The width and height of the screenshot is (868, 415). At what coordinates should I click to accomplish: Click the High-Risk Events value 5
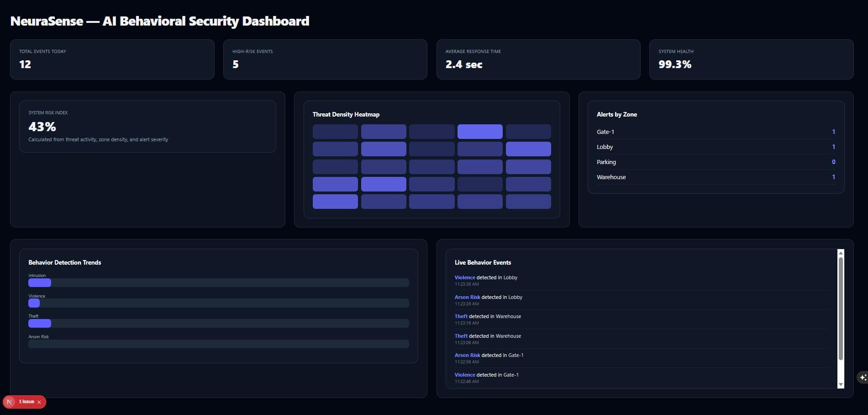click(236, 64)
